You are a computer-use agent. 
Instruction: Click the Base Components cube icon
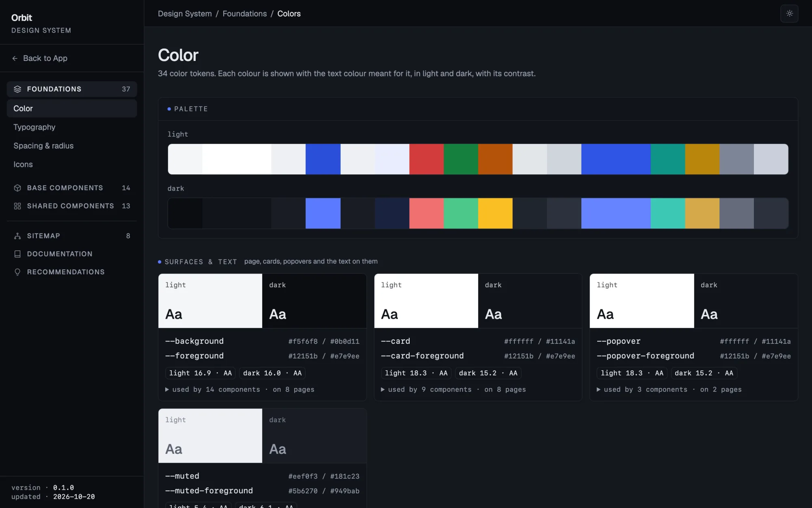click(17, 188)
